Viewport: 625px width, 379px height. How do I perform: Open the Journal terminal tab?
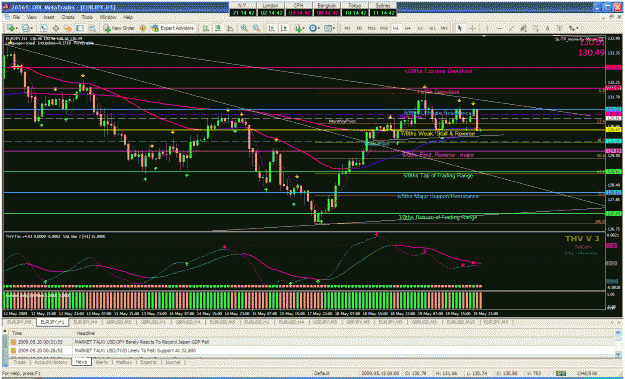[172, 362]
